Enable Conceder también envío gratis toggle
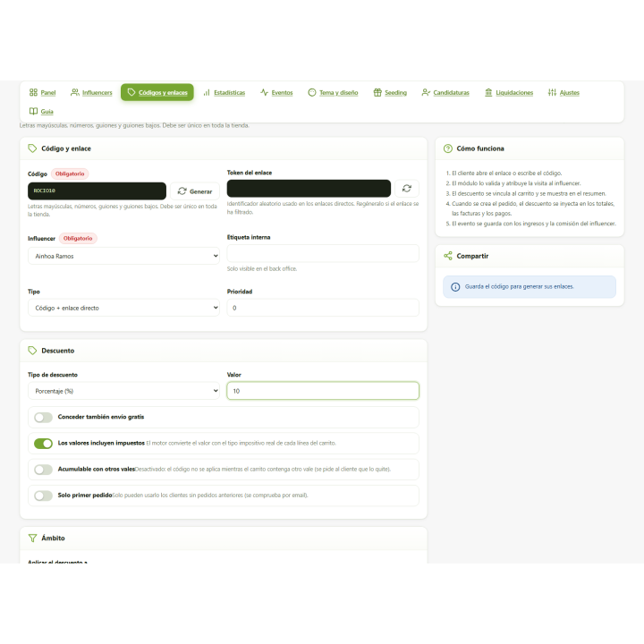The image size is (644, 644). 43,418
